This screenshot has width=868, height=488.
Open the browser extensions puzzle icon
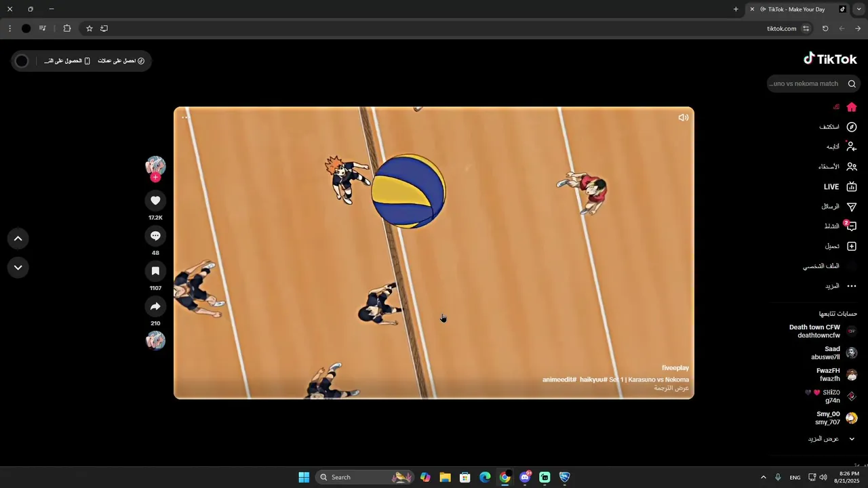click(x=67, y=28)
